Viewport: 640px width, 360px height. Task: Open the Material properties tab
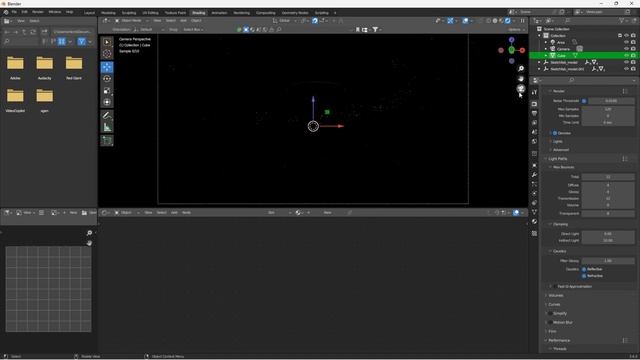[534, 222]
